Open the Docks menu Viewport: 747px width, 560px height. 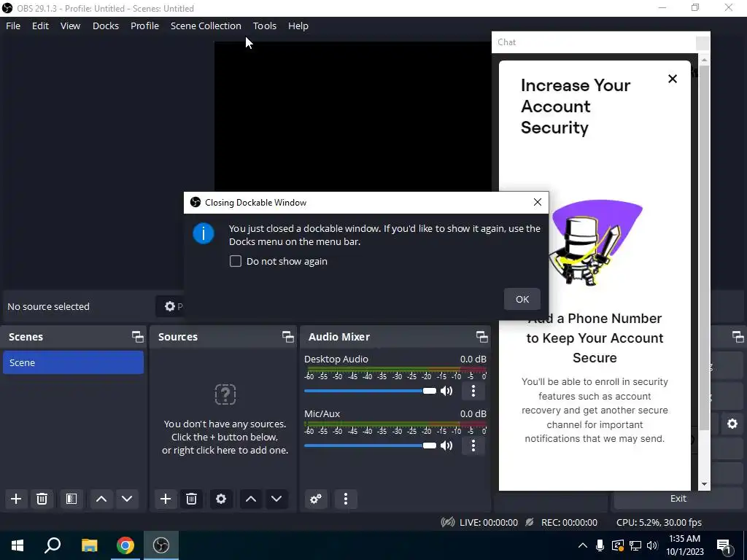(105, 26)
